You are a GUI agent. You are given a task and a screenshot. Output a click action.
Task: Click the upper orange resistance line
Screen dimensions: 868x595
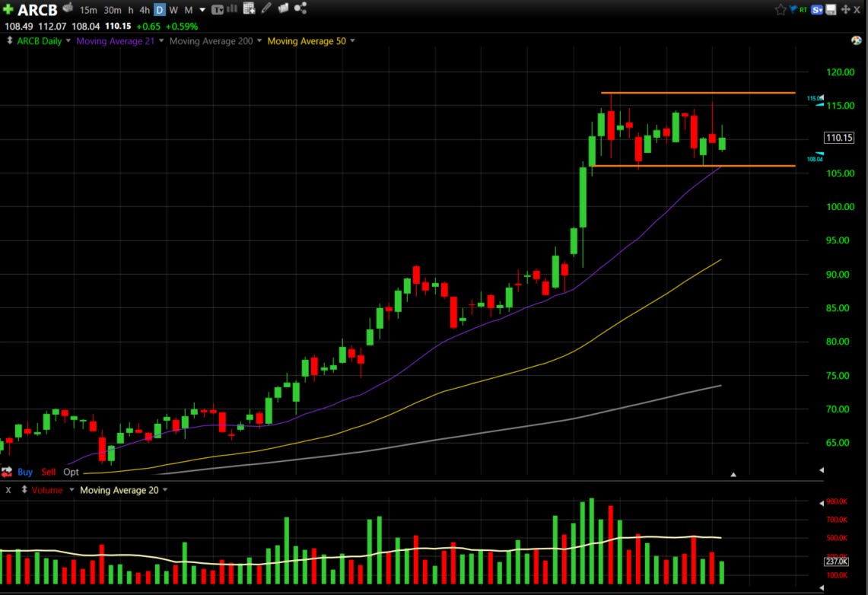[698, 92]
